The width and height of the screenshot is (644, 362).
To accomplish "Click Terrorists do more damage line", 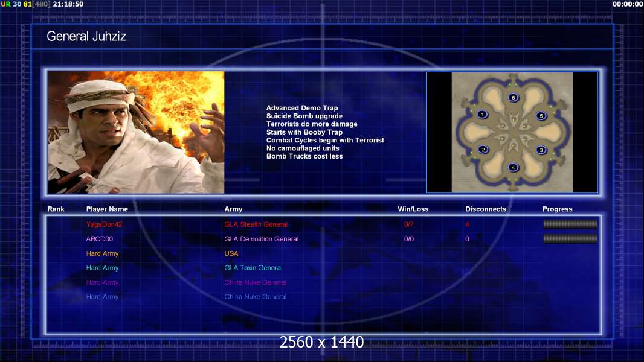I will point(312,124).
